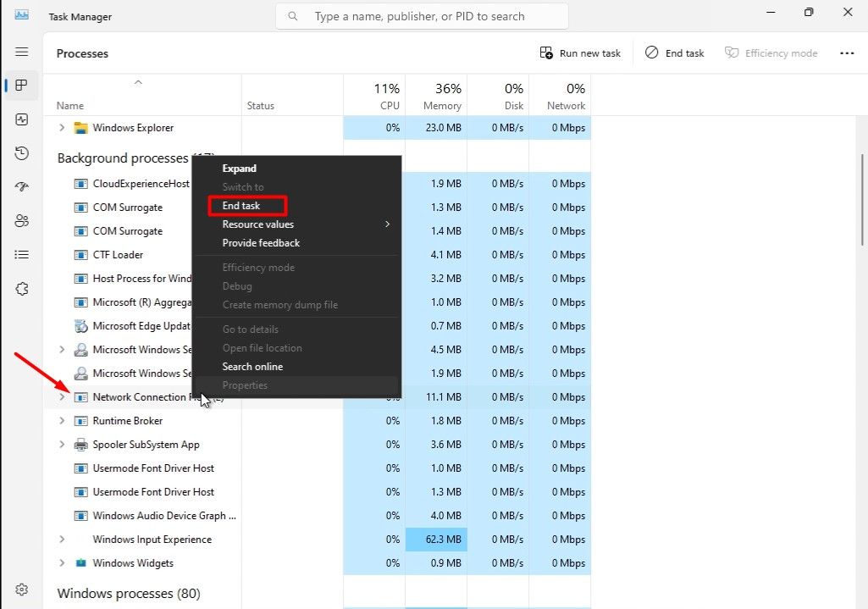Open the Resource values submenu
This screenshot has width=868, height=609.
click(x=257, y=224)
